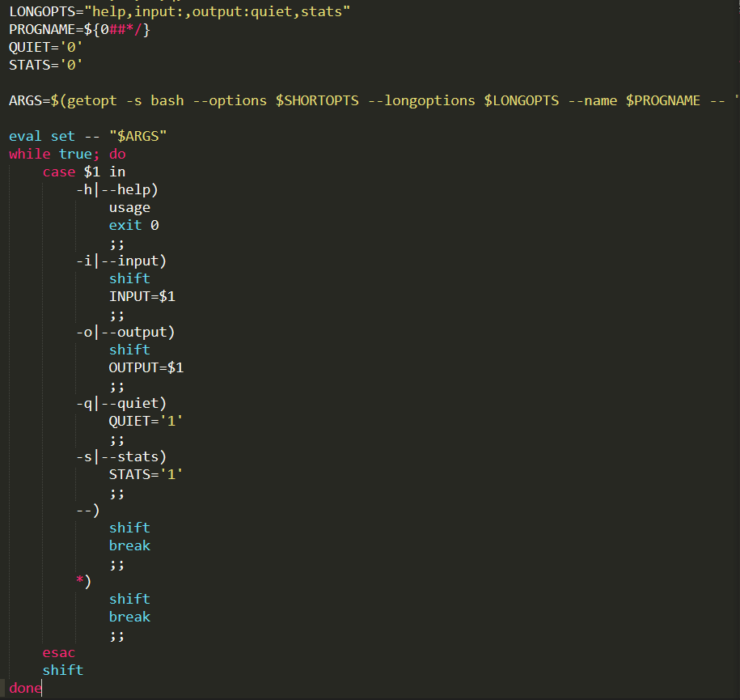The height and width of the screenshot is (700, 740).
Task: Click the 'exit 0' statement
Action: pyautogui.click(x=133, y=225)
